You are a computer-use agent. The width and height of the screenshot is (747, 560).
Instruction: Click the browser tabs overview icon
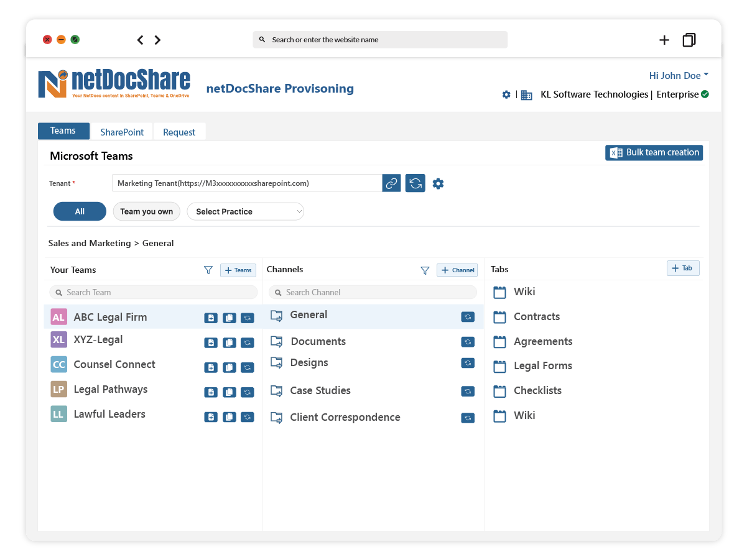coord(689,40)
